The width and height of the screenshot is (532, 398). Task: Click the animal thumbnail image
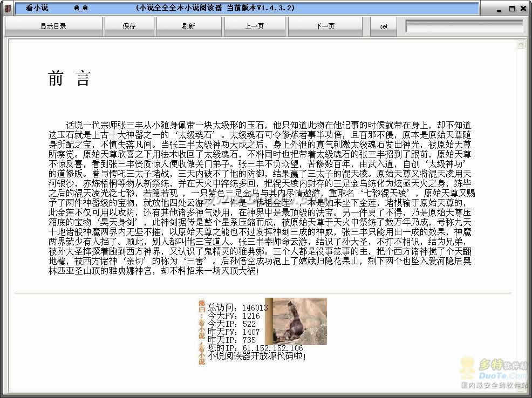297,321
